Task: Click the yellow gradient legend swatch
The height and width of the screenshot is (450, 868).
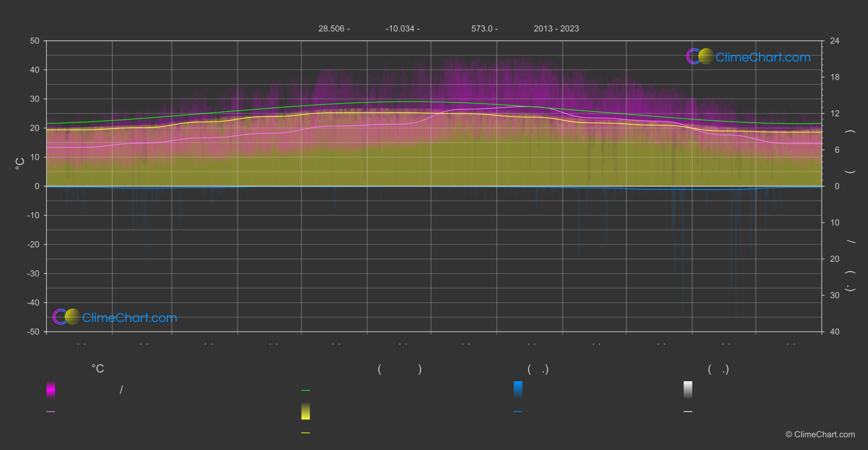Action: point(306,411)
